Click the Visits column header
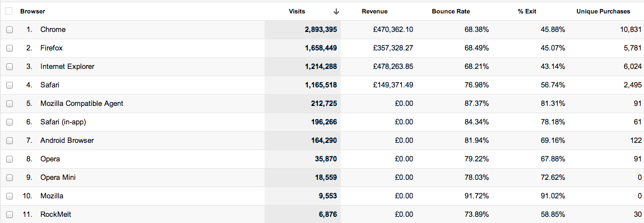Image resolution: width=644 pixels, height=223 pixels. (x=297, y=12)
